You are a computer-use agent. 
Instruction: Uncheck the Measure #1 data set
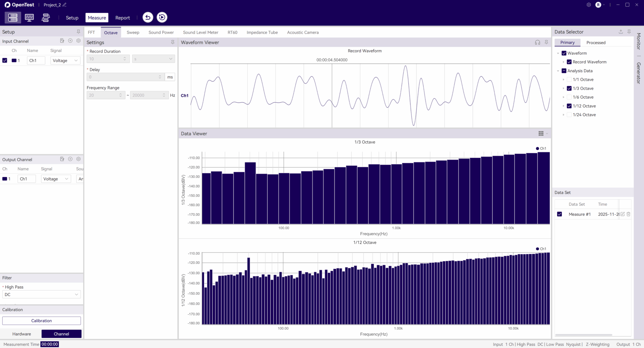[560, 214]
